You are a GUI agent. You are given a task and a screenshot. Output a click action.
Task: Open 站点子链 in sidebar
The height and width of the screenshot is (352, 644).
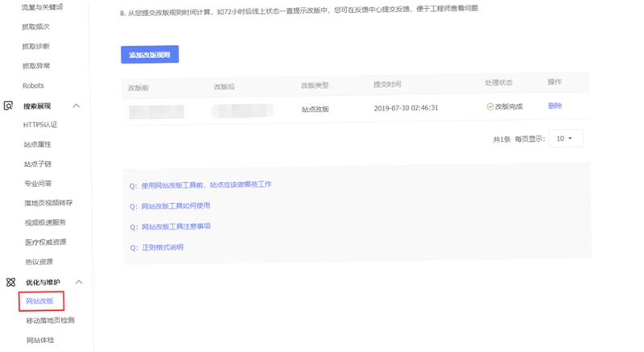pos(38,164)
